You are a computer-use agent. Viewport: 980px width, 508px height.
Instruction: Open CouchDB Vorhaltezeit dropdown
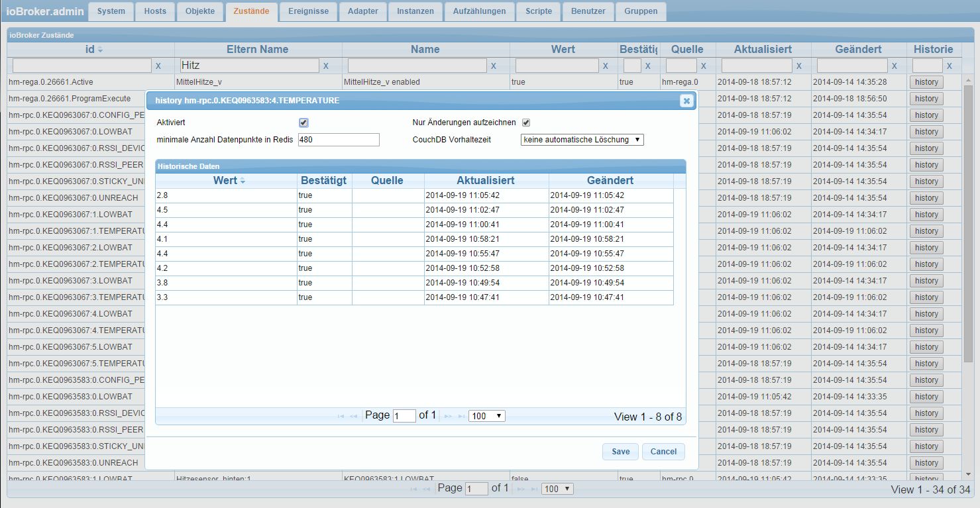tap(582, 140)
